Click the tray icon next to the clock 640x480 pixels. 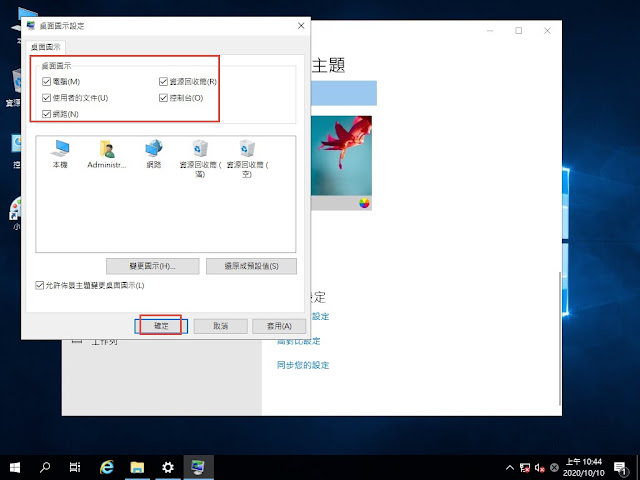554,467
